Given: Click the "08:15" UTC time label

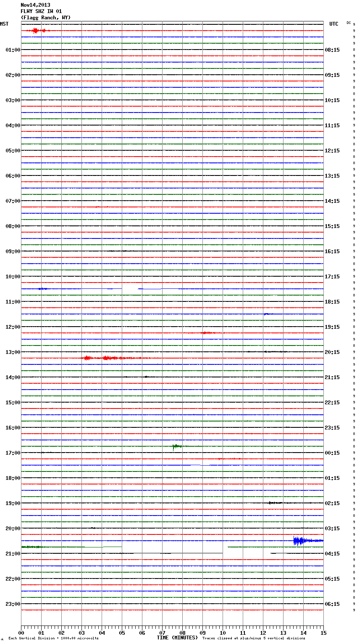Looking at the screenshot, I should point(332,50).
